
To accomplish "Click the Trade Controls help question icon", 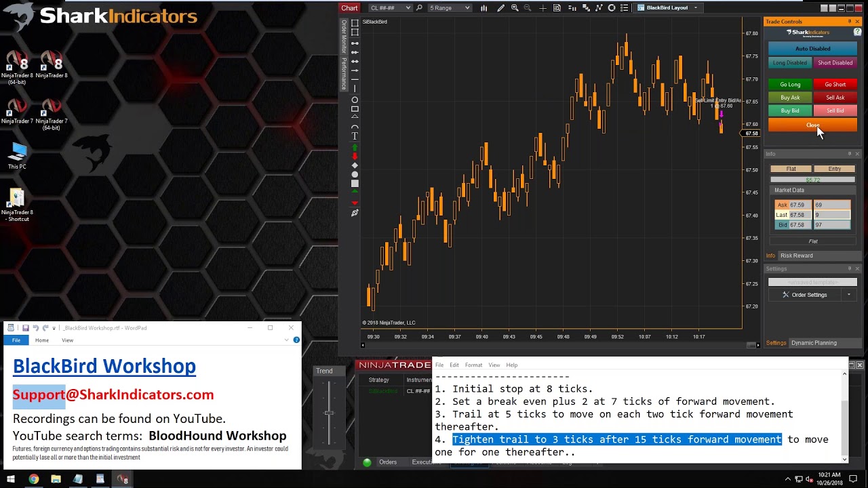I will [857, 32].
